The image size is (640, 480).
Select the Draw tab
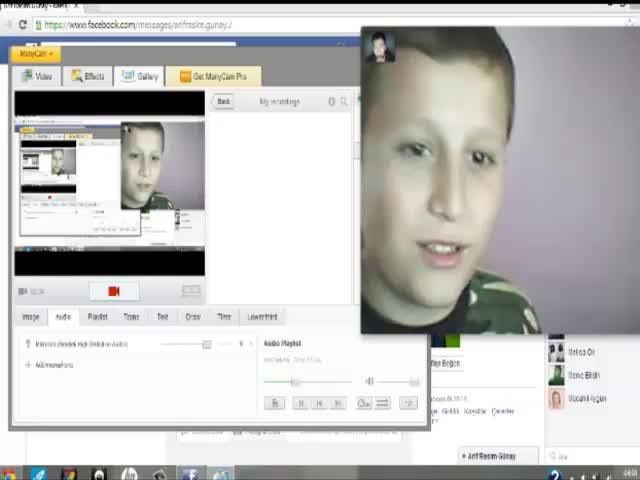[x=193, y=317]
